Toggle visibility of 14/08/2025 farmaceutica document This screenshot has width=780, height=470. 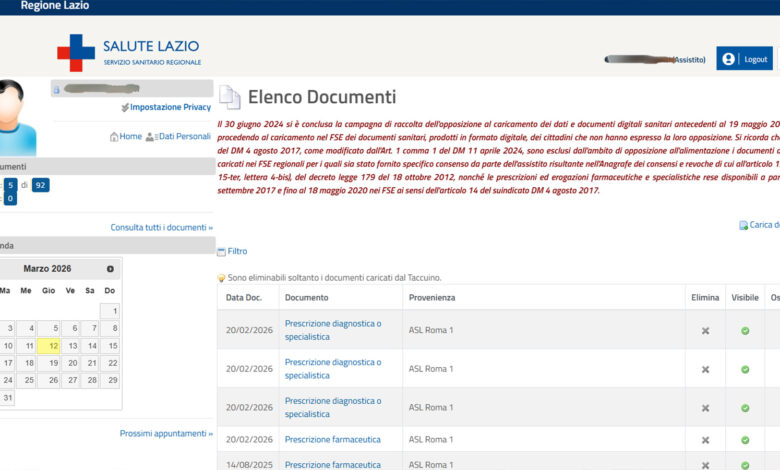click(x=745, y=466)
